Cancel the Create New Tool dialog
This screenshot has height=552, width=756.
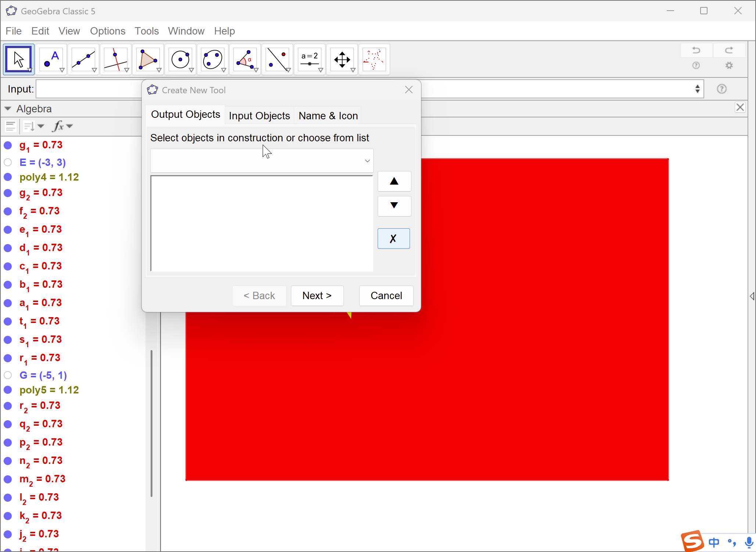(x=386, y=295)
